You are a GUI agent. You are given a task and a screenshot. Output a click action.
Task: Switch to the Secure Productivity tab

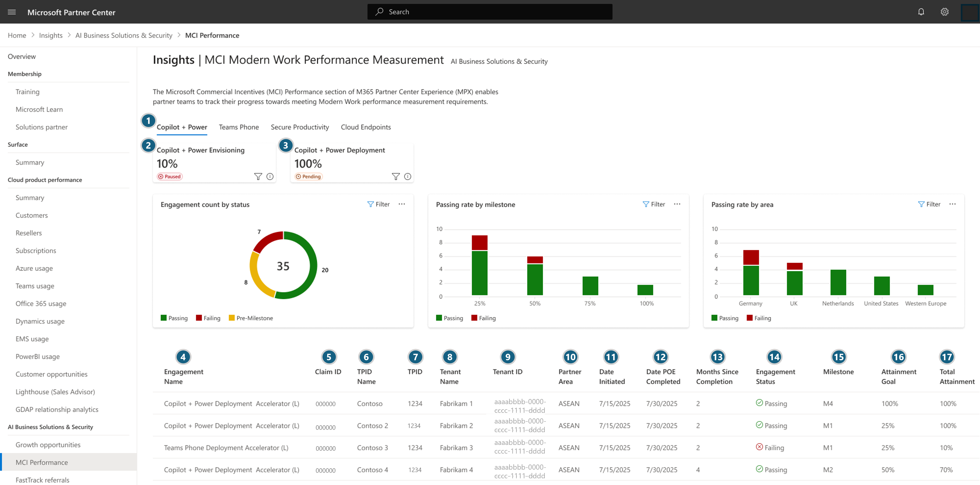299,127
